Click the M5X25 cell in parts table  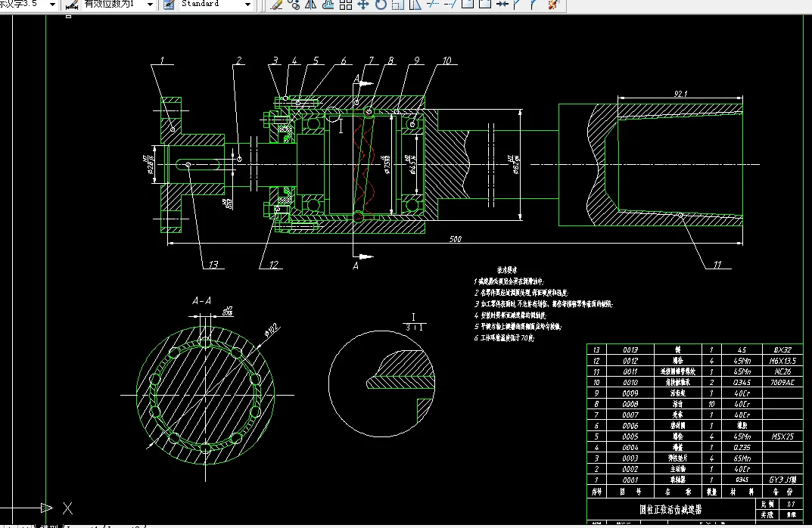point(782,436)
